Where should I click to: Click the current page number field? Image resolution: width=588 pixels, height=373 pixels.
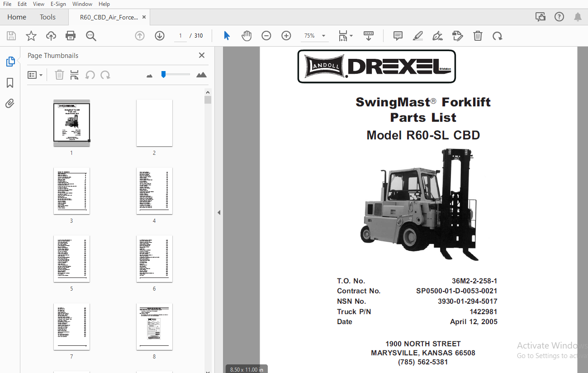(x=180, y=36)
